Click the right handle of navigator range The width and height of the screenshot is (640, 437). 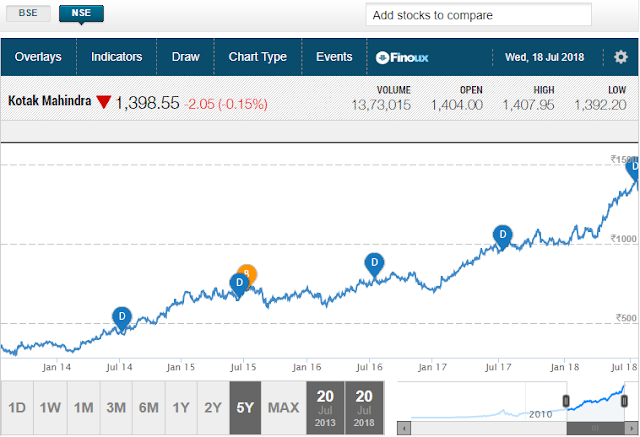pos(624,401)
